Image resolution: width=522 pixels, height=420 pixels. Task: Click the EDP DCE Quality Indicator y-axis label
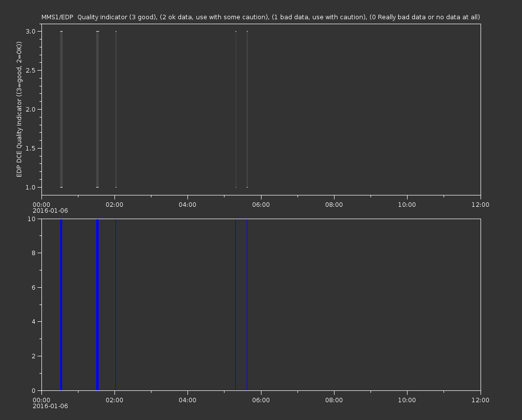[19, 109]
